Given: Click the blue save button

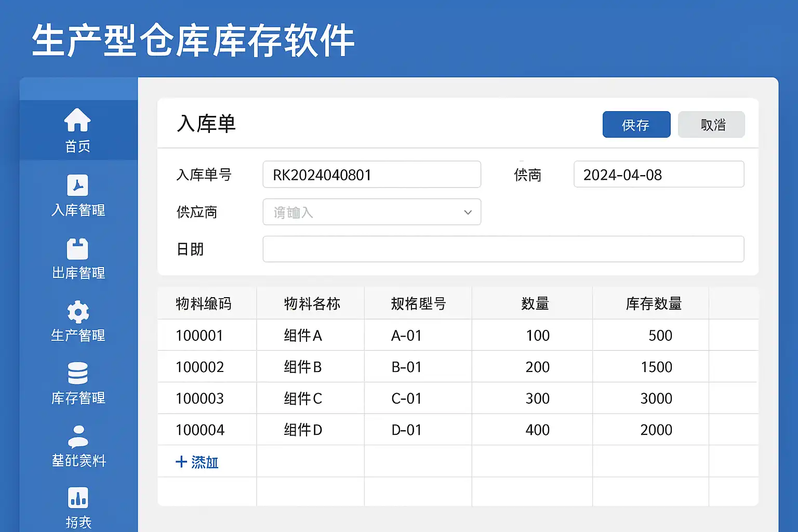Looking at the screenshot, I should 636,125.
